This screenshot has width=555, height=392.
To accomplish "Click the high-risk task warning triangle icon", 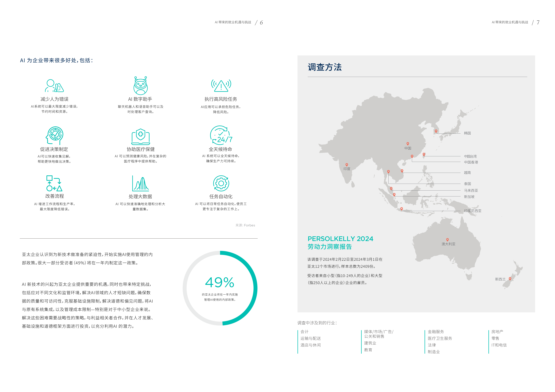I will pos(221,86).
